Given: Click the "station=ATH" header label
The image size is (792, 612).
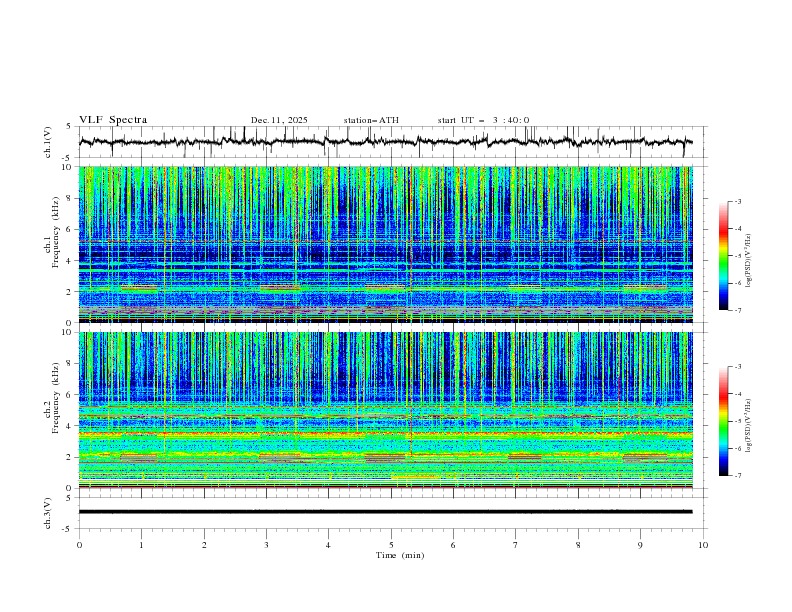Looking at the screenshot, I should pos(371,120).
